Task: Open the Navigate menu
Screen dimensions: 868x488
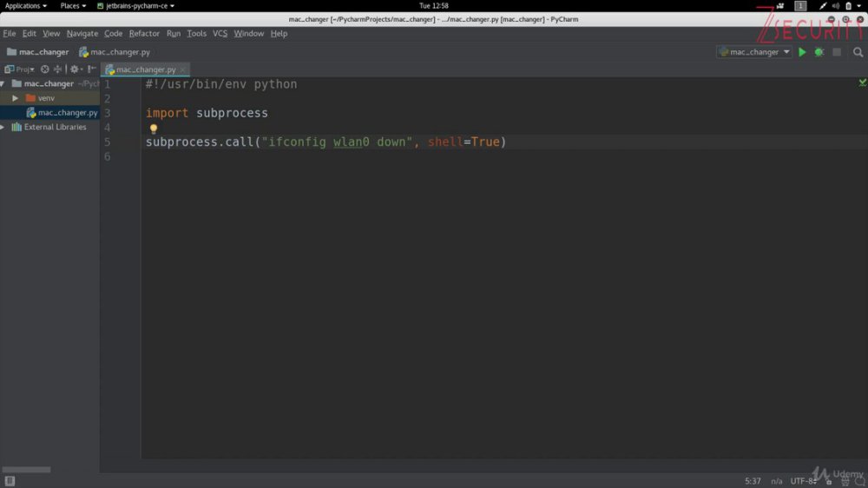Action: tap(82, 33)
